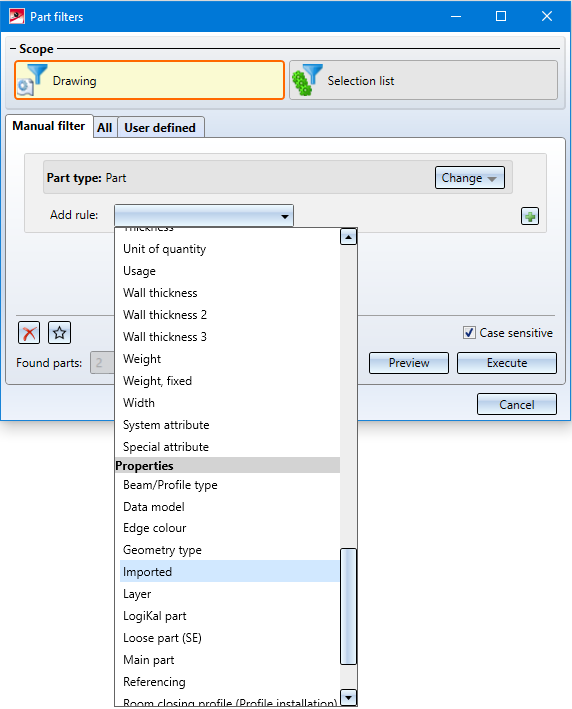Click the dropdown list scrollbar thumb
Screen dimensions: 572x709
pos(348,606)
